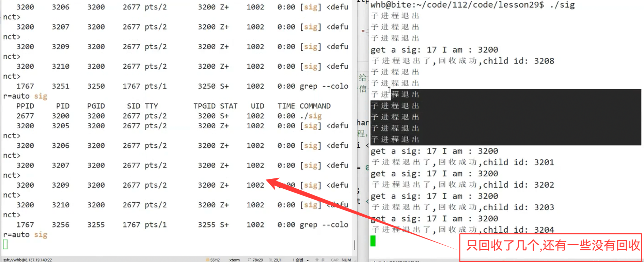Click the 29,1 cursor position indicator
644x262 pixels.
(x=275, y=260)
